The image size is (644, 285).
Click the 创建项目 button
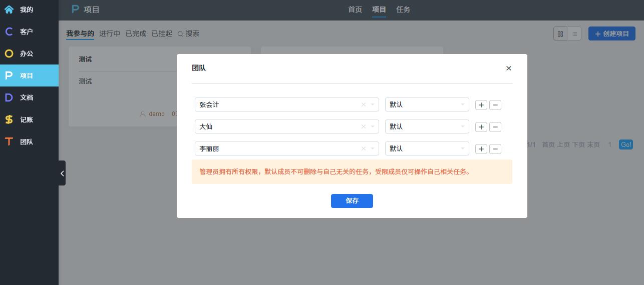tap(611, 34)
